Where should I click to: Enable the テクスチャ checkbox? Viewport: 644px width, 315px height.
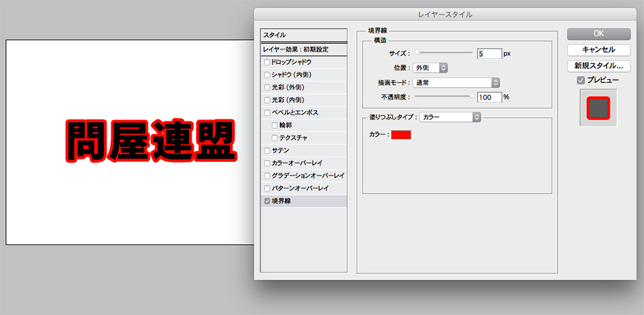274,138
